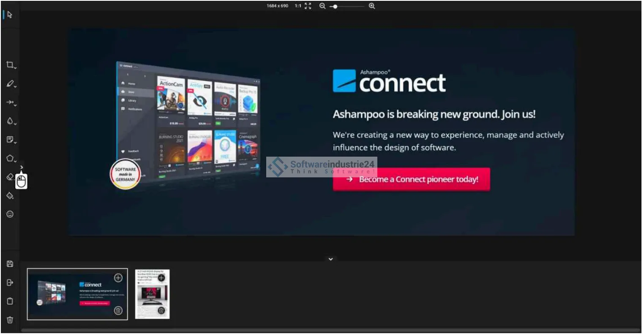Viewport: 644px width, 334px height.
Task: Select the Crop tool
Action: [10, 65]
